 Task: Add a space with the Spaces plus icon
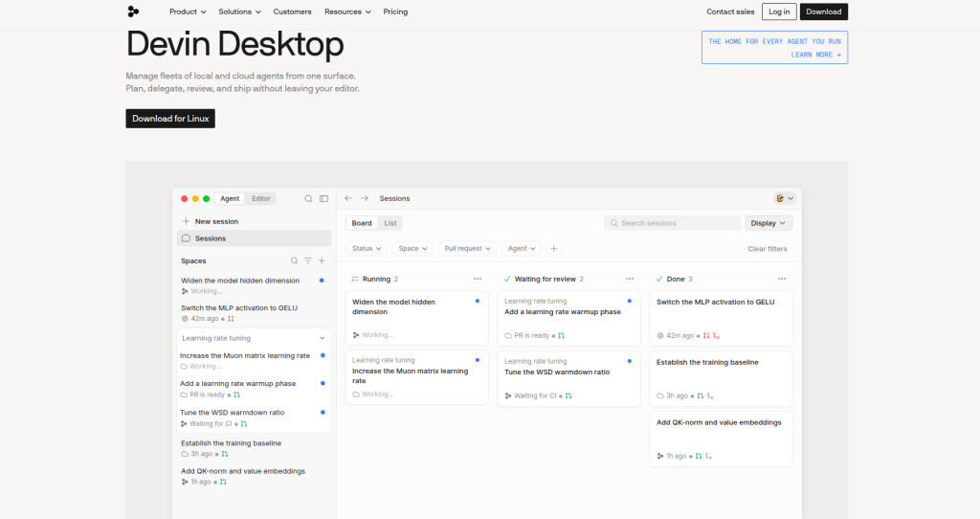click(x=322, y=260)
